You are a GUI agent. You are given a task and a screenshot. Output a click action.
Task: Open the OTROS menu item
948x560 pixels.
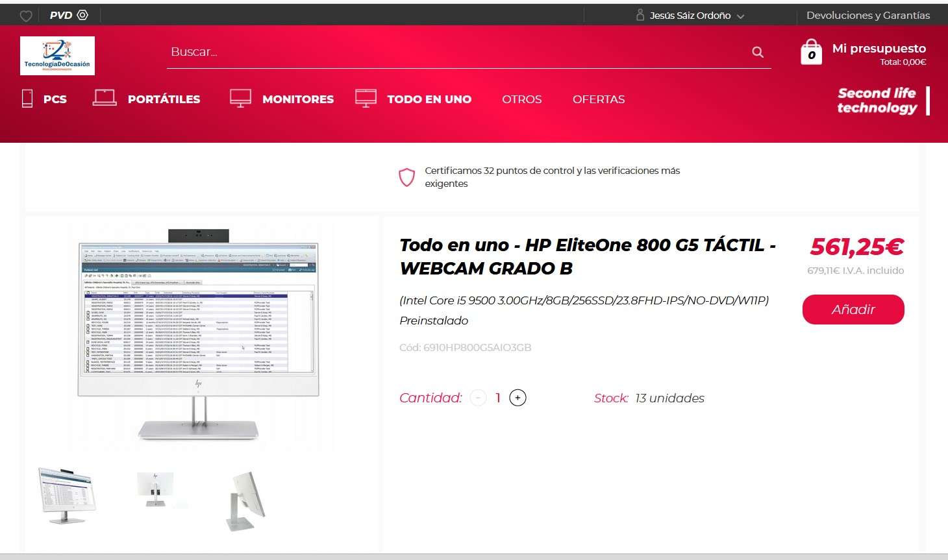pos(521,99)
